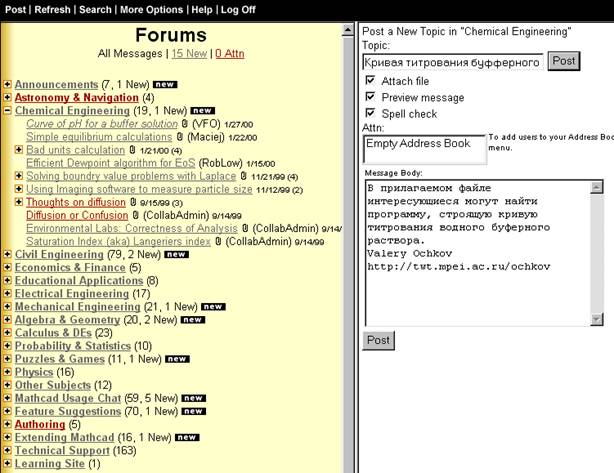Click attachment clip icon on Saturation Index topic
Viewport: 614px width, 473px height.
[x=218, y=241]
